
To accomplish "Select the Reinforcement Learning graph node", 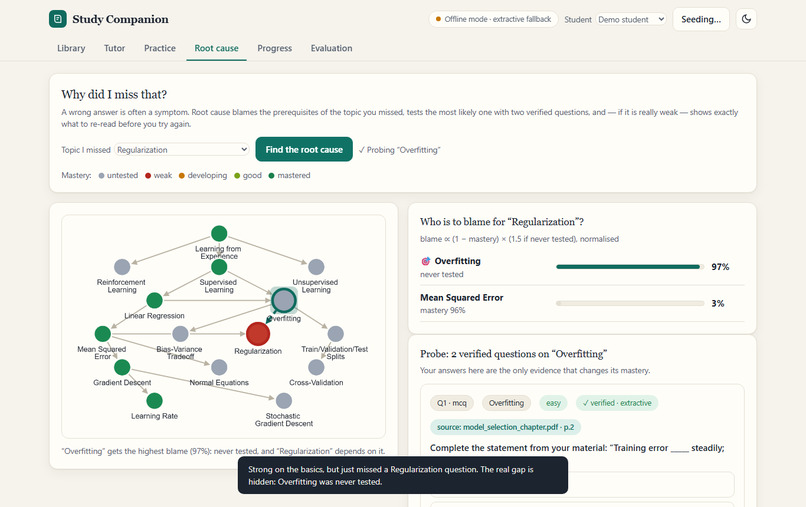I will 122,267.
